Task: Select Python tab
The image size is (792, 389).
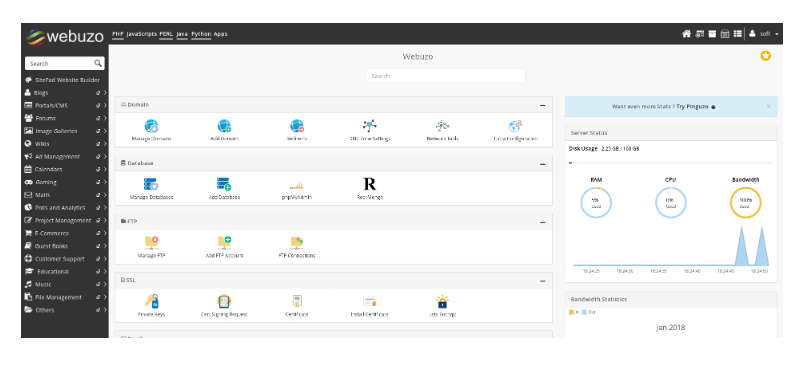Action: tap(201, 34)
